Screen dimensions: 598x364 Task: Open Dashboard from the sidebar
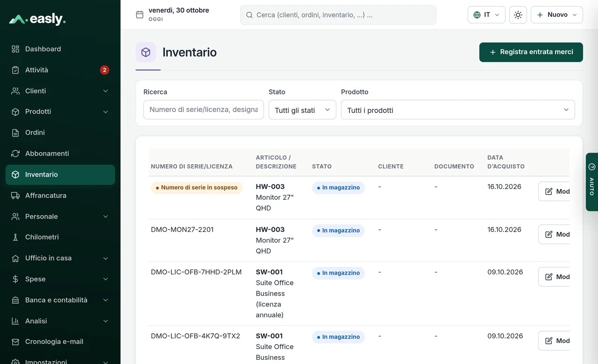click(x=60, y=49)
